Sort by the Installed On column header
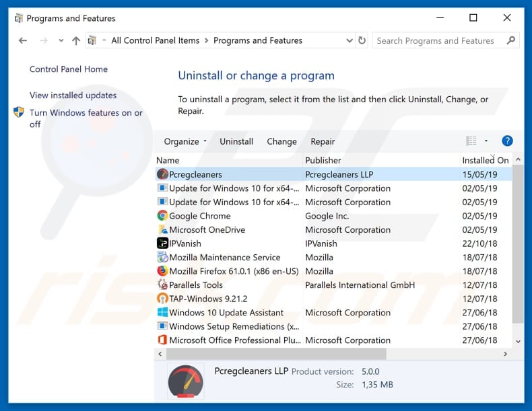 [x=486, y=160]
